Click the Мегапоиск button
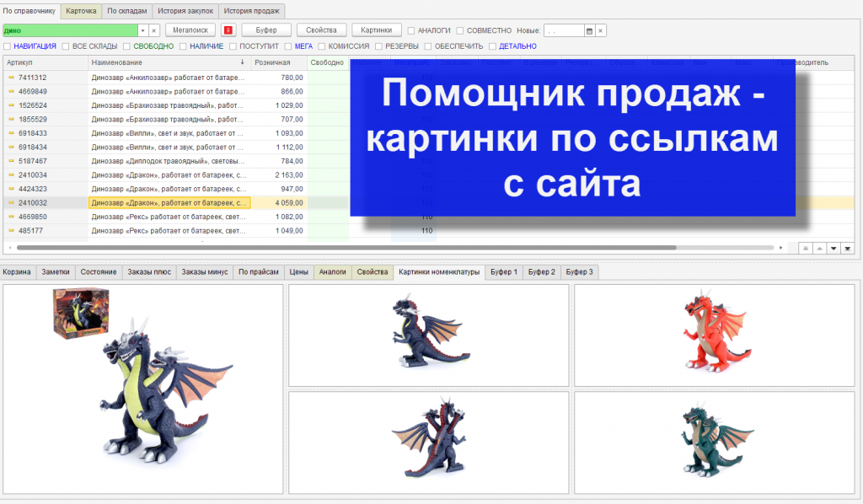 [x=190, y=30]
